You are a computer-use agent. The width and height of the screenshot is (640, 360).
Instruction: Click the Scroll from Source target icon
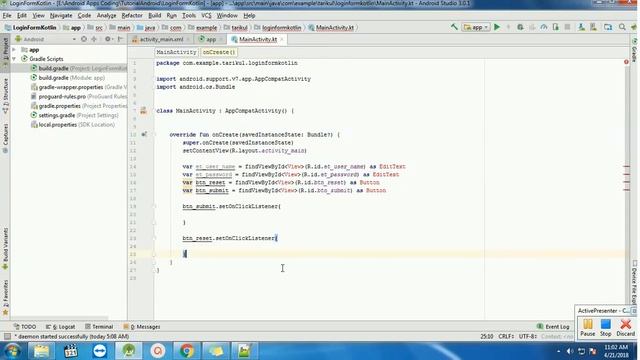[84, 39]
